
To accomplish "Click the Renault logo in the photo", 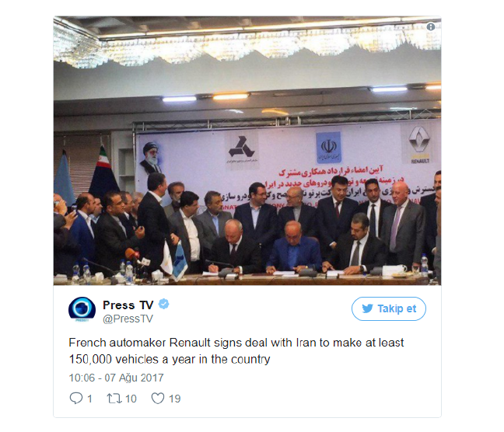I will point(418,145).
